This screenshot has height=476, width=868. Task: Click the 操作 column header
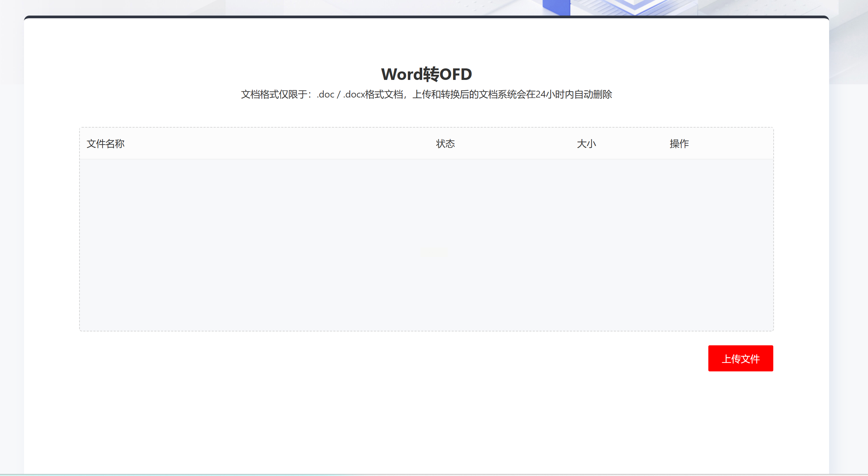point(679,144)
